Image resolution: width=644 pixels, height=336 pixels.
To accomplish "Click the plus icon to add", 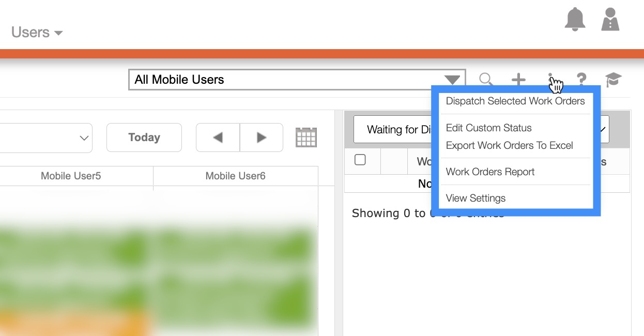I will pyautogui.click(x=518, y=80).
